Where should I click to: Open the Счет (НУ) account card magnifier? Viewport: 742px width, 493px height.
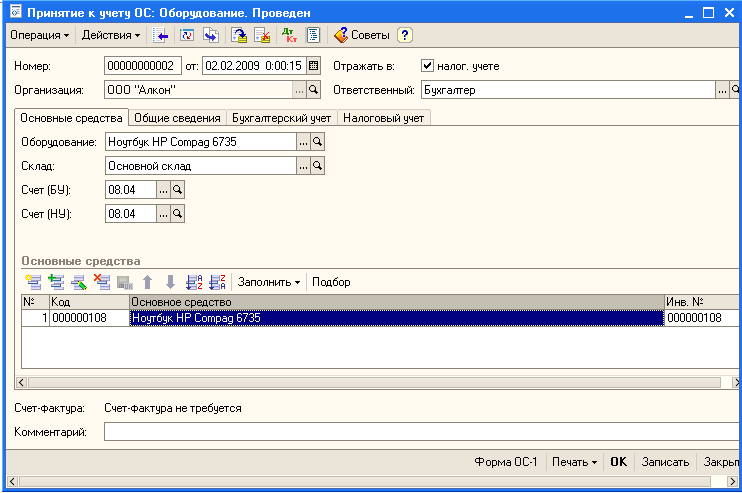tap(177, 214)
